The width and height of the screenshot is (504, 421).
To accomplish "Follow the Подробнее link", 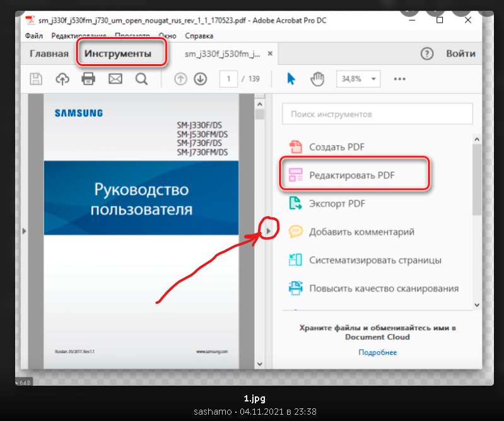I will 378,352.
